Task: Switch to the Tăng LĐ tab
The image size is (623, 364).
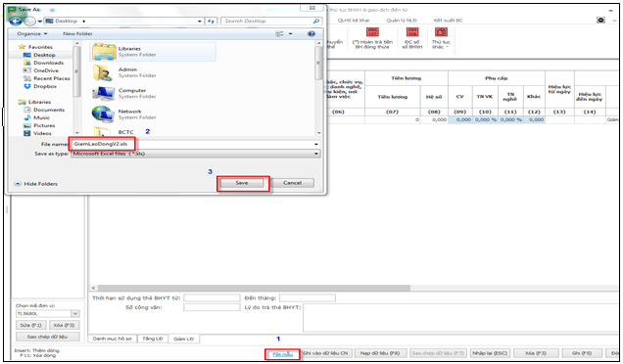Action: pyautogui.click(x=153, y=339)
